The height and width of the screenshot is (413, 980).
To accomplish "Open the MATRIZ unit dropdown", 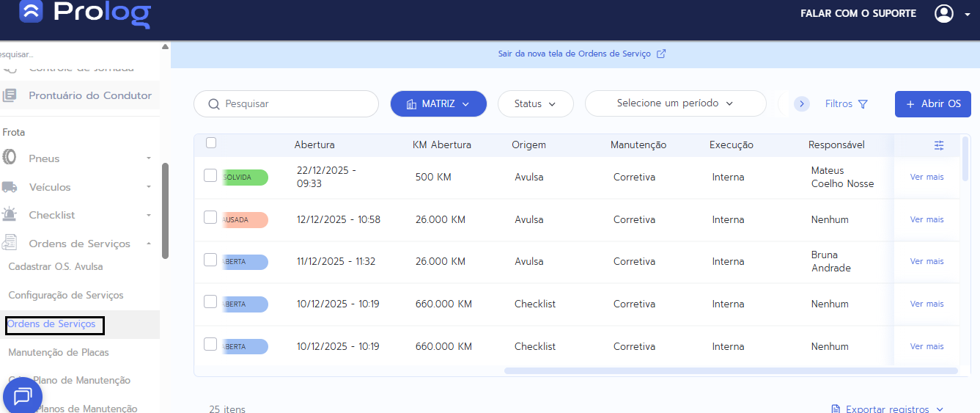I will pyautogui.click(x=438, y=104).
